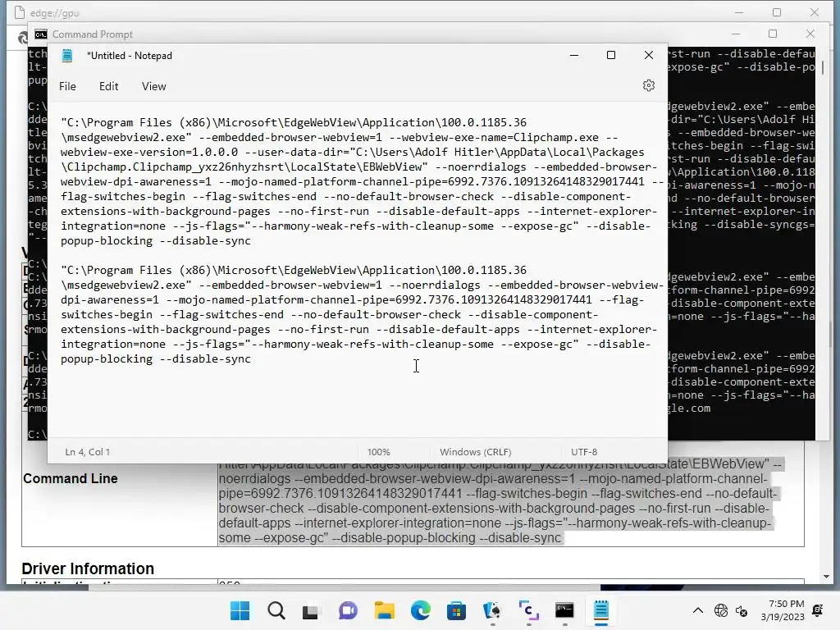Open Clipchamp from taskbar
Viewport: 840px width, 630px height.
529,610
